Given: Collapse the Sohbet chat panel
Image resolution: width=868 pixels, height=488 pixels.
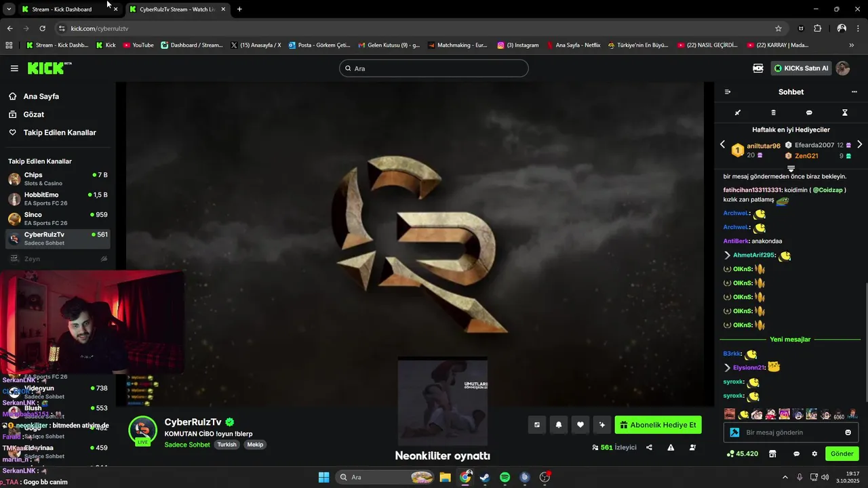Looking at the screenshot, I should (x=728, y=92).
